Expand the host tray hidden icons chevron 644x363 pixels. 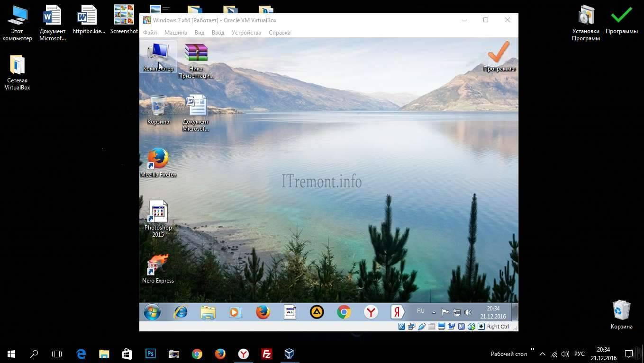pyautogui.click(x=543, y=354)
